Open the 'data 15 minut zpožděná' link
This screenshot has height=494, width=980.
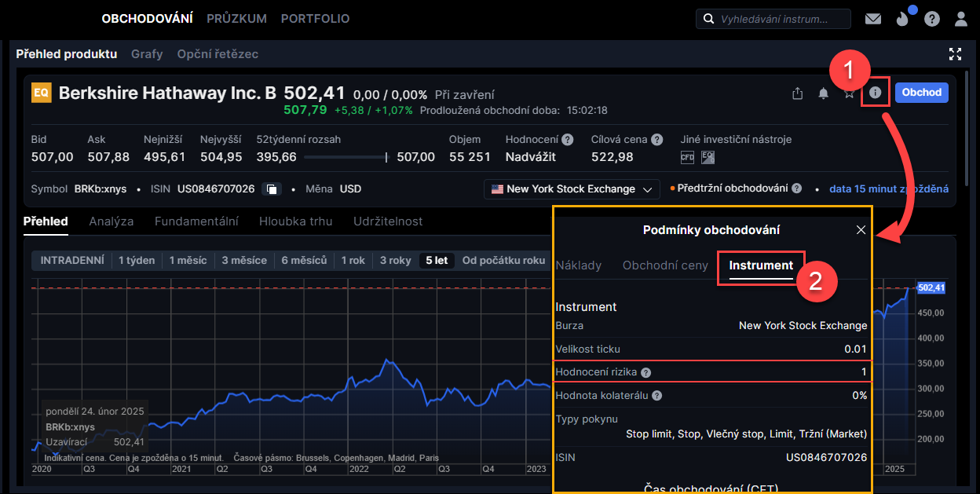(x=889, y=189)
